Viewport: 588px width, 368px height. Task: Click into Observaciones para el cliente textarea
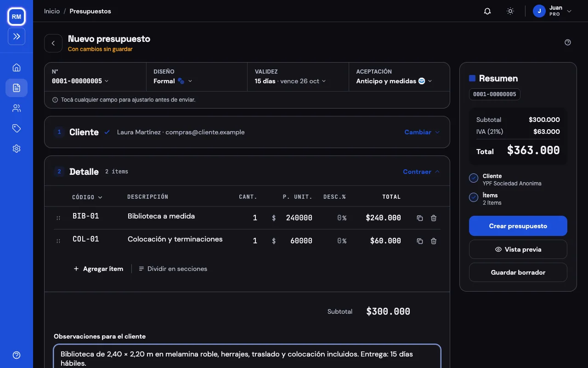[247, 356]
